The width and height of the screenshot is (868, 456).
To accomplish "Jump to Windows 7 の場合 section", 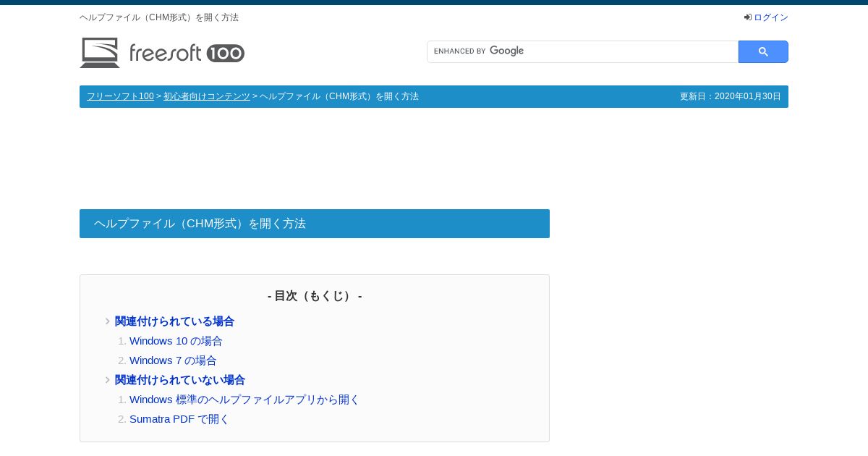I will click(x=173, y=360).
